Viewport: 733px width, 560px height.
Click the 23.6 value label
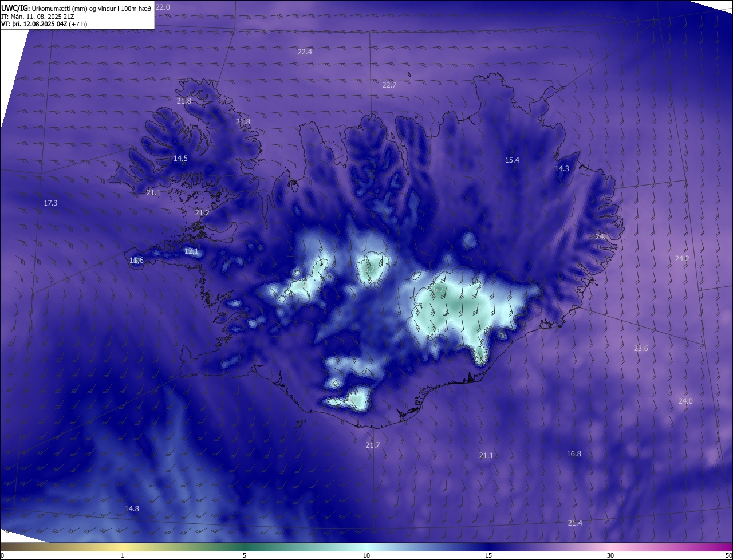coord(641,349)
